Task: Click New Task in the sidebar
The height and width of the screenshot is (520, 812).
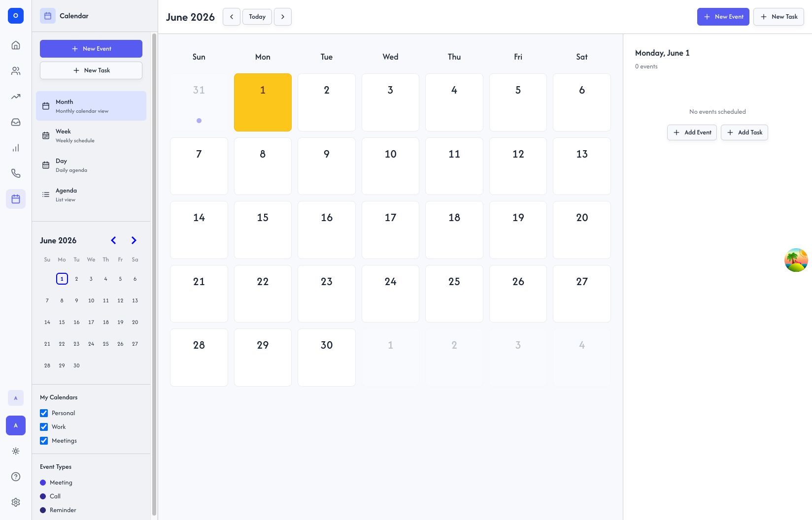Action: 91,70
